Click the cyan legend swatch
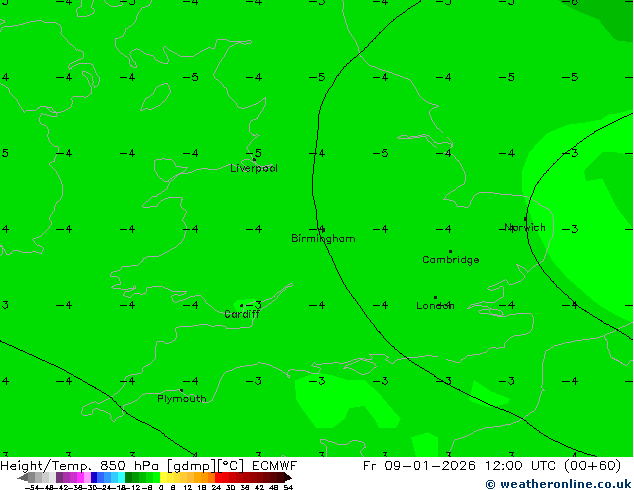This screenshot has height=490, width=634. pyautogui.click(x=121, y=477)
